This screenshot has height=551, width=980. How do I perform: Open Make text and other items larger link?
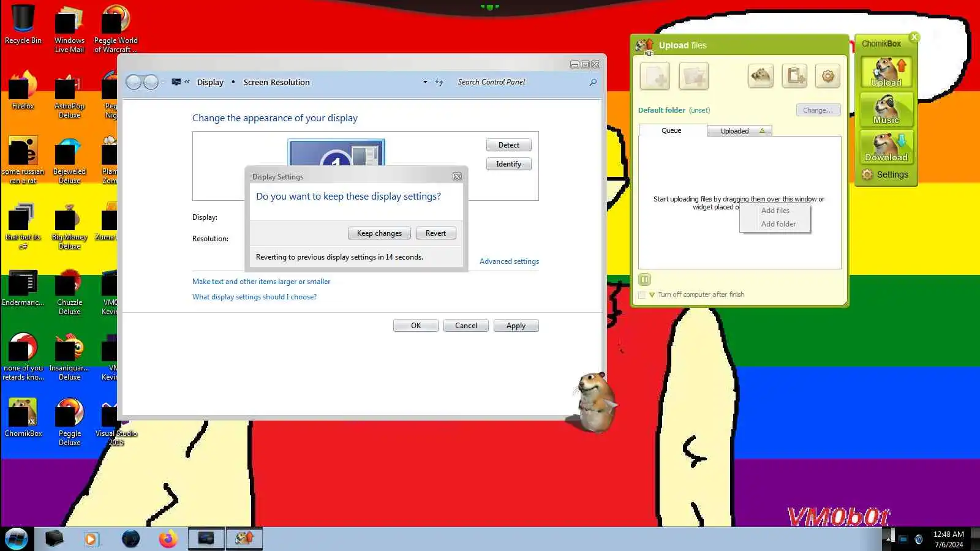pos(261,282)
